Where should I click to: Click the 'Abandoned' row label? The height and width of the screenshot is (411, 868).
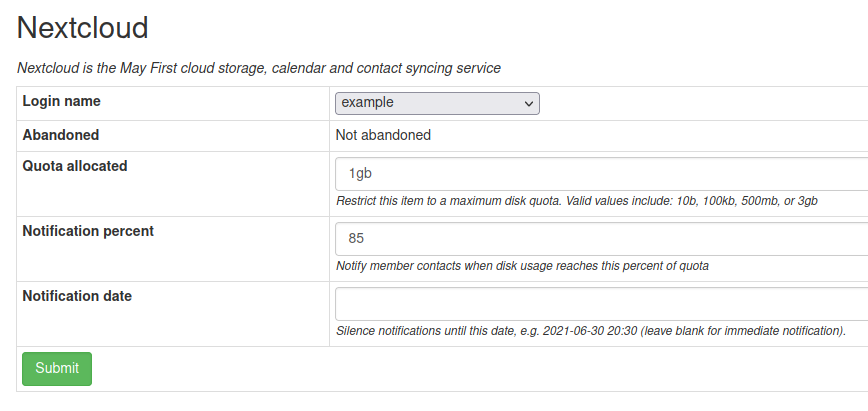(x=61, y=135)
